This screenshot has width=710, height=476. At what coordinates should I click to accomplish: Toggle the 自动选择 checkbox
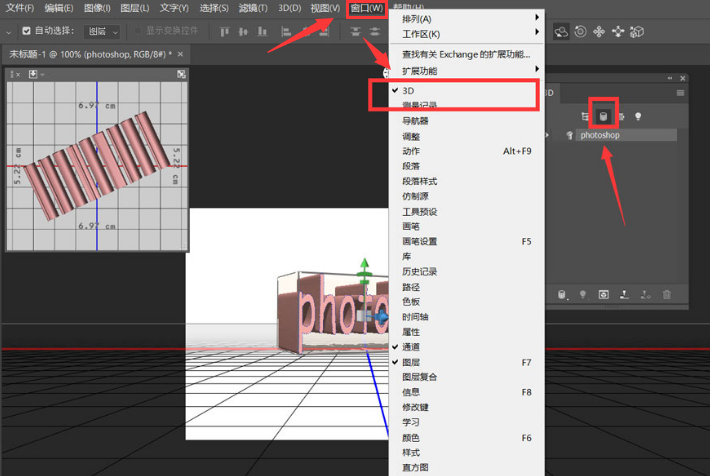[x=26, y=31]
